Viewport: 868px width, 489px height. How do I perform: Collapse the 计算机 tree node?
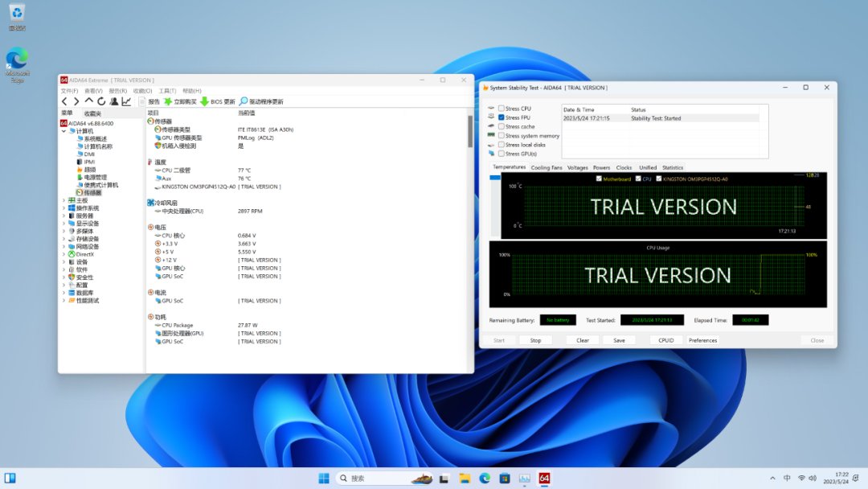[x=63, y=131]
